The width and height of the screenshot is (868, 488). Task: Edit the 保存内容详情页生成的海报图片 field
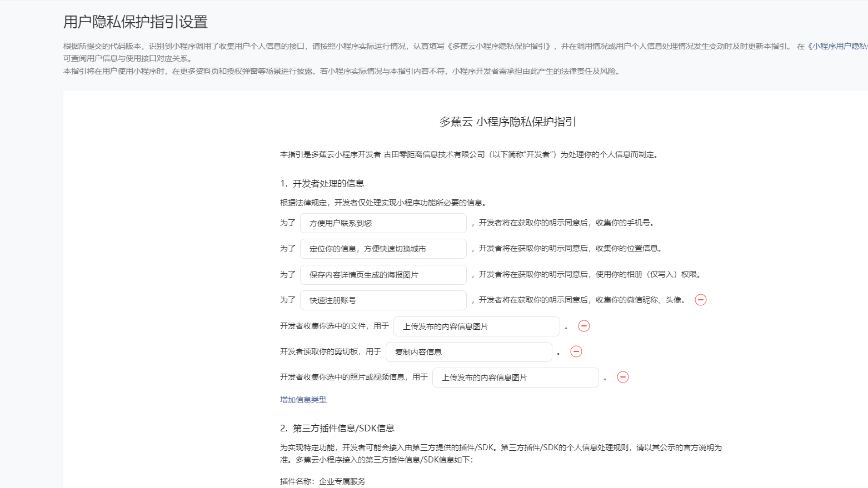click(x=383, y=275)
